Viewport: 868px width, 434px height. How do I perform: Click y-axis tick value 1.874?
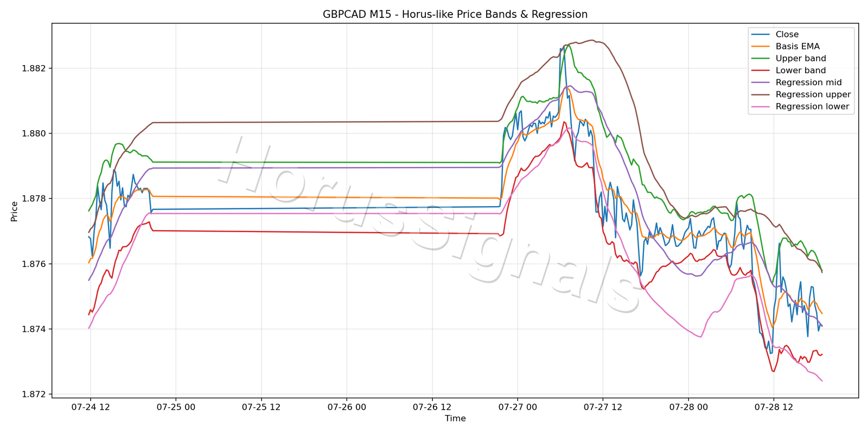coord(34,329)
